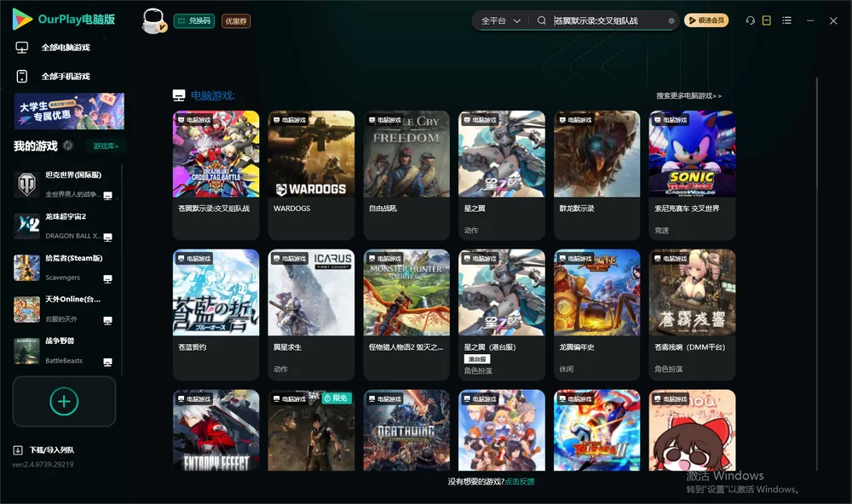The height and width of the screenshot is (504, 852).
Task: Click the 天外Online game icon
Action: click(26, 310)
